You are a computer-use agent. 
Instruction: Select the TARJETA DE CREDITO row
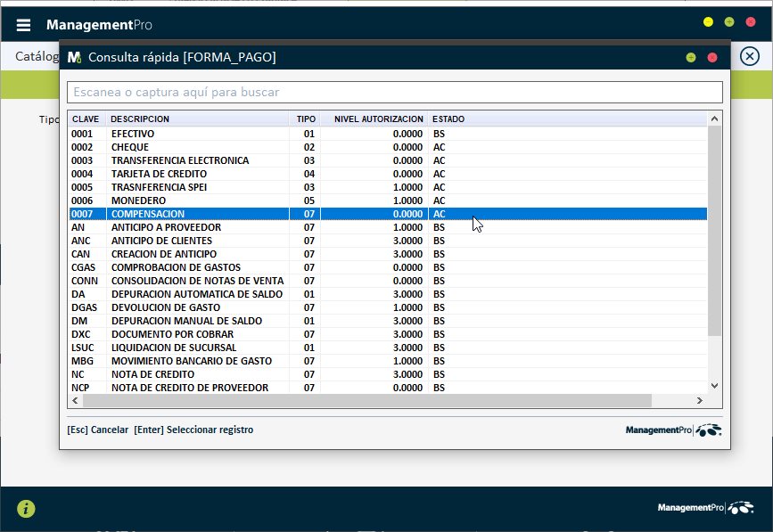[x=159, y=174]
